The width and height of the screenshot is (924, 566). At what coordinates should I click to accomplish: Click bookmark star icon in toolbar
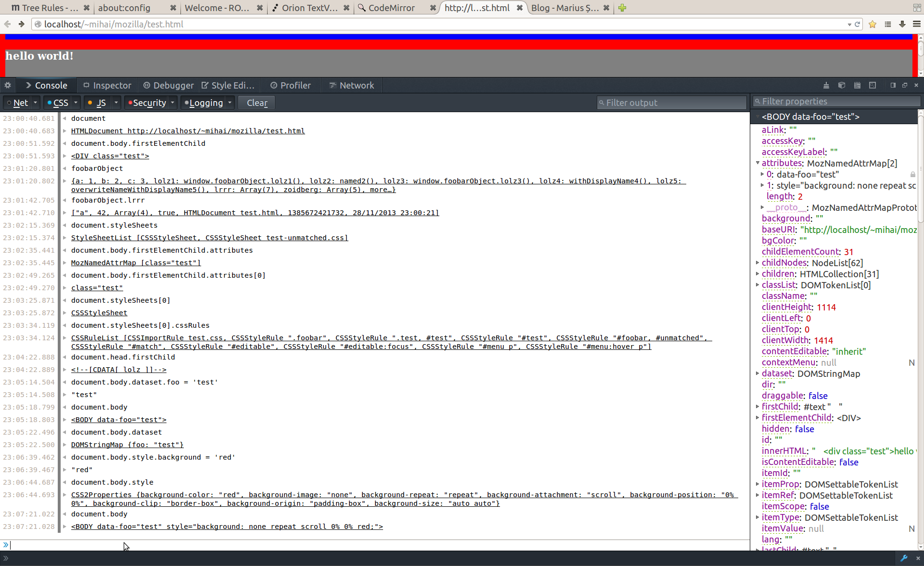(x=873, y=25)
